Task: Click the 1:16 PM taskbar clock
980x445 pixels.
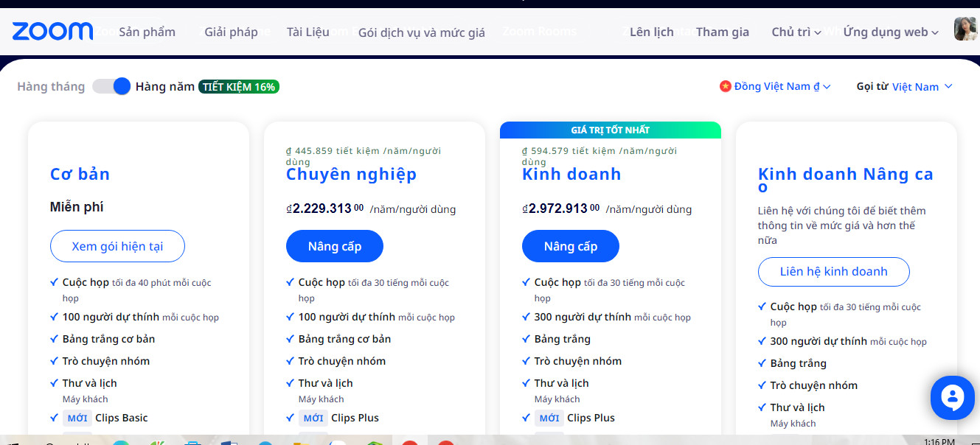Action: click(939, 441)
